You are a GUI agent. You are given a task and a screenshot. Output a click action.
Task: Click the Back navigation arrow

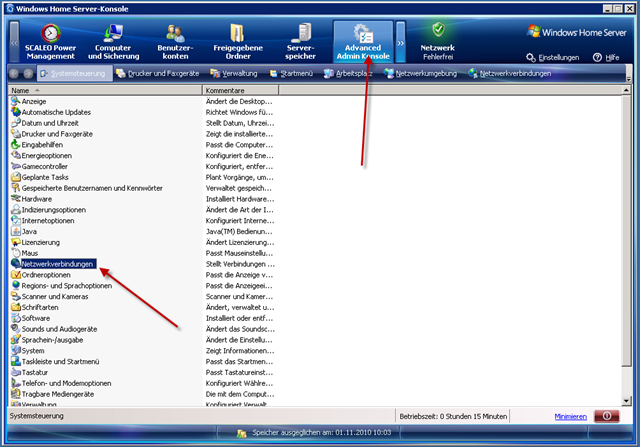(14, 73)
